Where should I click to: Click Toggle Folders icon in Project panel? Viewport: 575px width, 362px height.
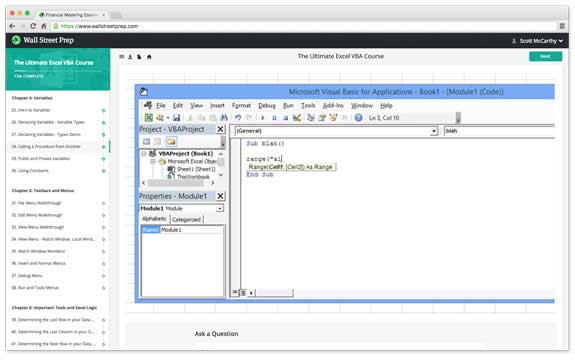click(x=171, y=142)
